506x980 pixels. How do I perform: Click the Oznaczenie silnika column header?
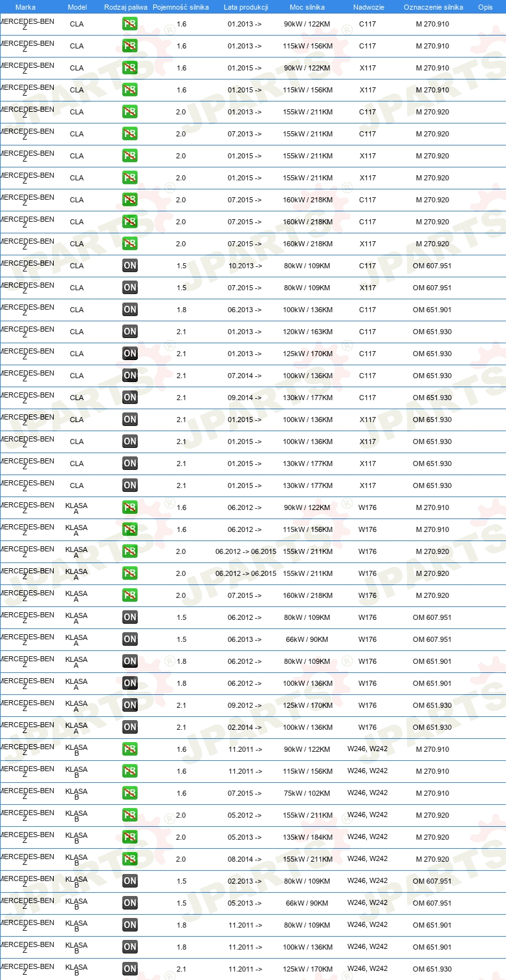pos(433,6)
